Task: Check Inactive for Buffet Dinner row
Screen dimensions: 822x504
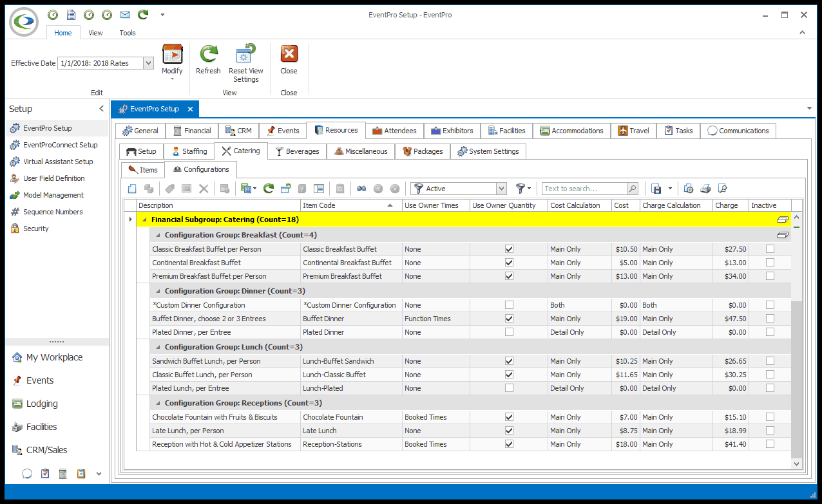Action: 770,319
